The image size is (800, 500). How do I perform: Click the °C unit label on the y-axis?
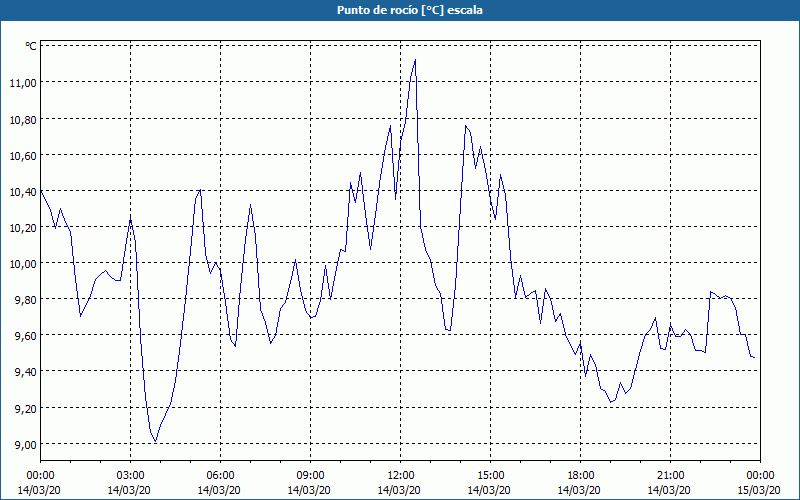click(31, 46)
